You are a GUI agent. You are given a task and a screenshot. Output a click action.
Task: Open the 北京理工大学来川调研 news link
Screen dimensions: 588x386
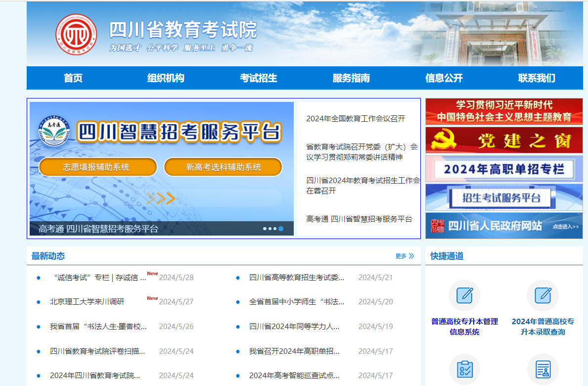[87, 302]
